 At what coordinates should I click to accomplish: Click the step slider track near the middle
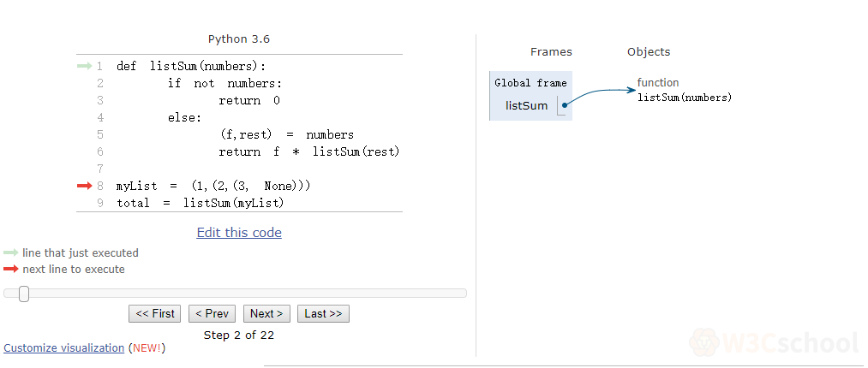236,294
